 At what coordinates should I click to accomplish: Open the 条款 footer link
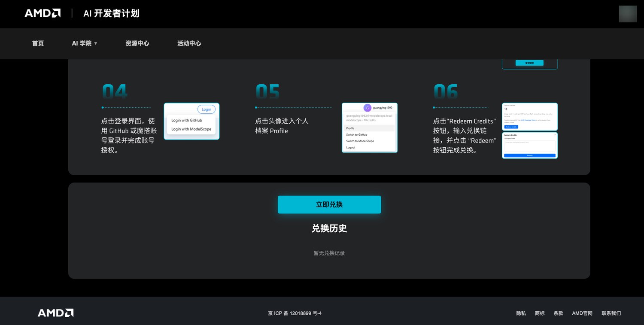(558, 313)
